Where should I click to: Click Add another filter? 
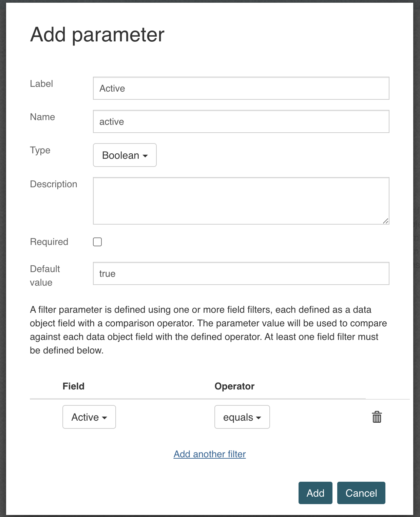point(209,454)
